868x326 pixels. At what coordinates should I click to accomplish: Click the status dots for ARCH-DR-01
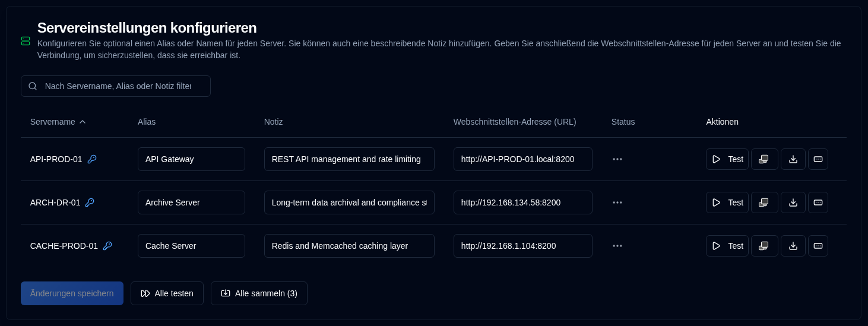click(617, 202)
